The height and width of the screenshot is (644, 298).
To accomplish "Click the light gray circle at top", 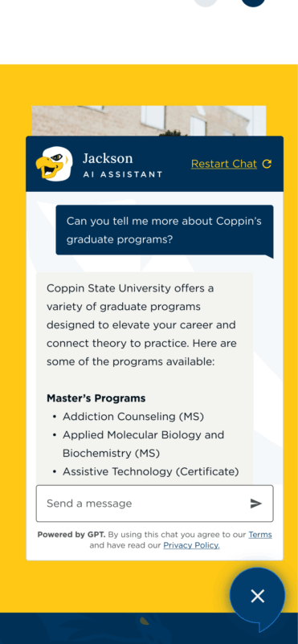I will click(206, 3).
